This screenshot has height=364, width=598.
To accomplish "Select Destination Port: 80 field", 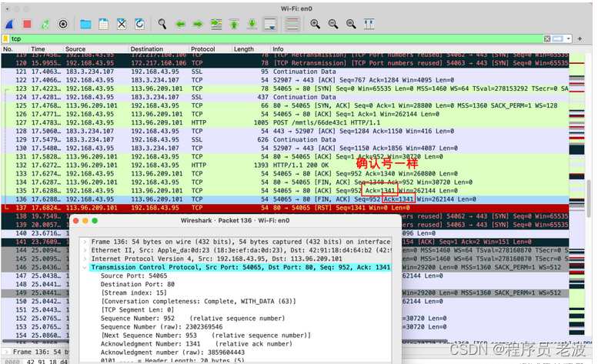I will click(x=137, y=284).
